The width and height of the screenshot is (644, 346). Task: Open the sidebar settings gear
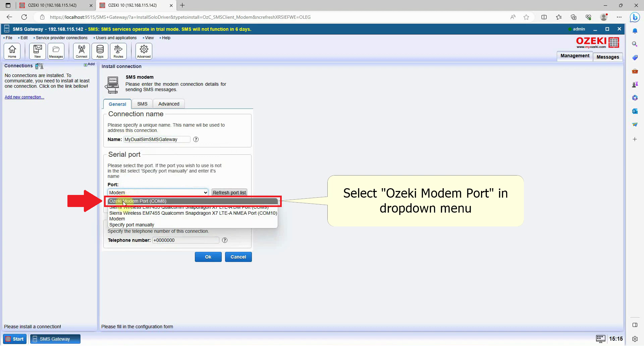point(635,339)
